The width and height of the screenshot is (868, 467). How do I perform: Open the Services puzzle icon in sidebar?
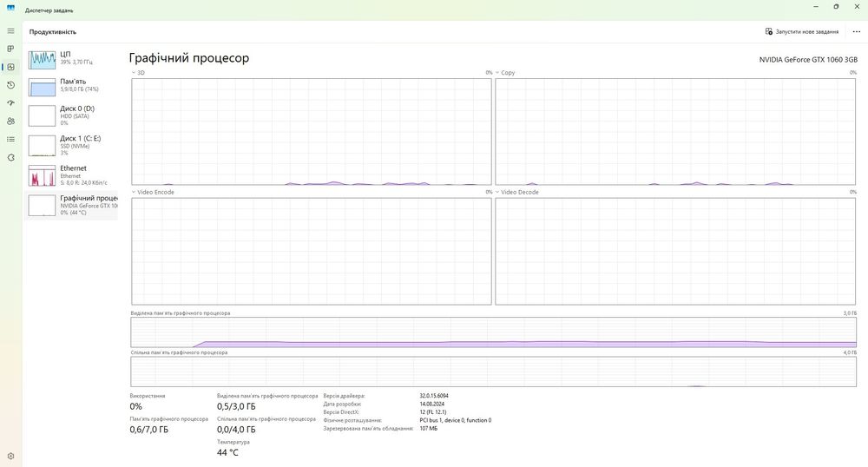[10, 158]
